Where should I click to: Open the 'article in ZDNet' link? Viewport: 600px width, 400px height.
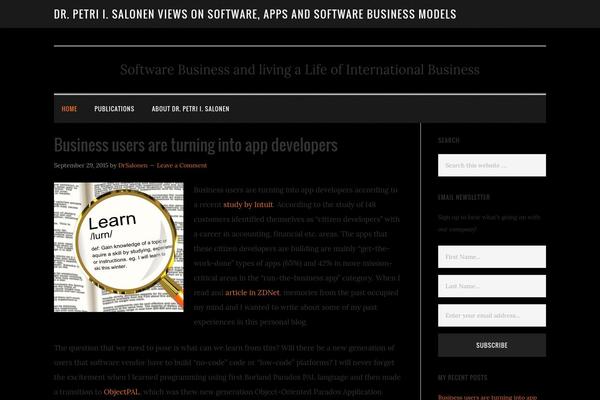click(252, 293)
